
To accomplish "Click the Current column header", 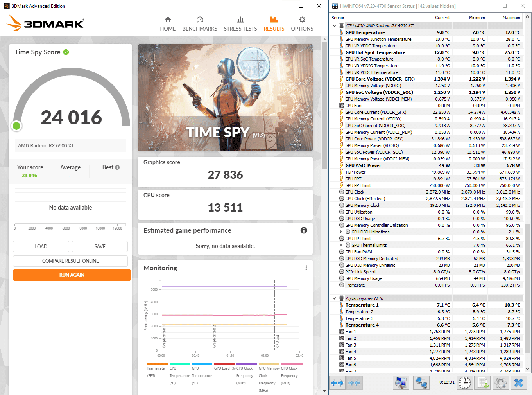I will (434, 18).
